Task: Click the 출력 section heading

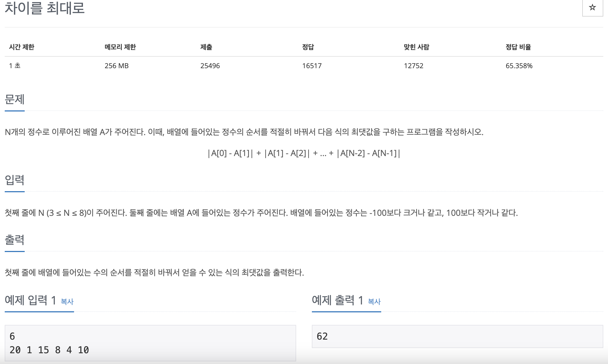Action: (15, 240)
